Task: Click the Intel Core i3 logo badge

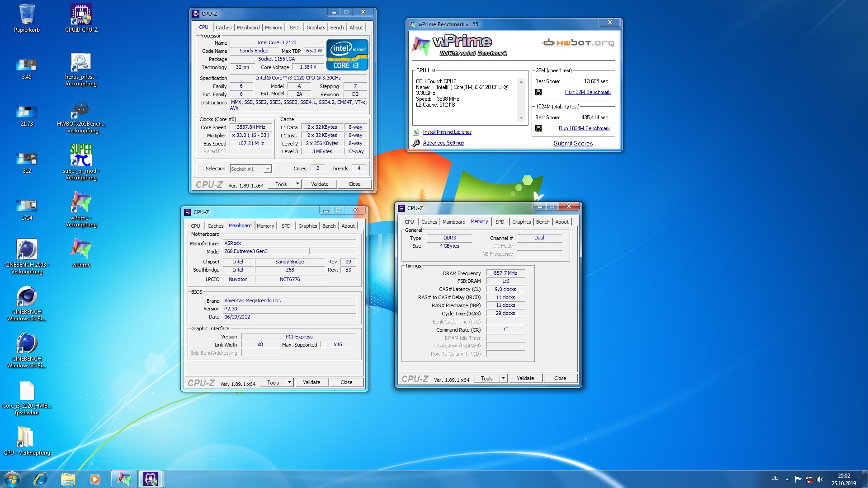Action: coord(347,55)
